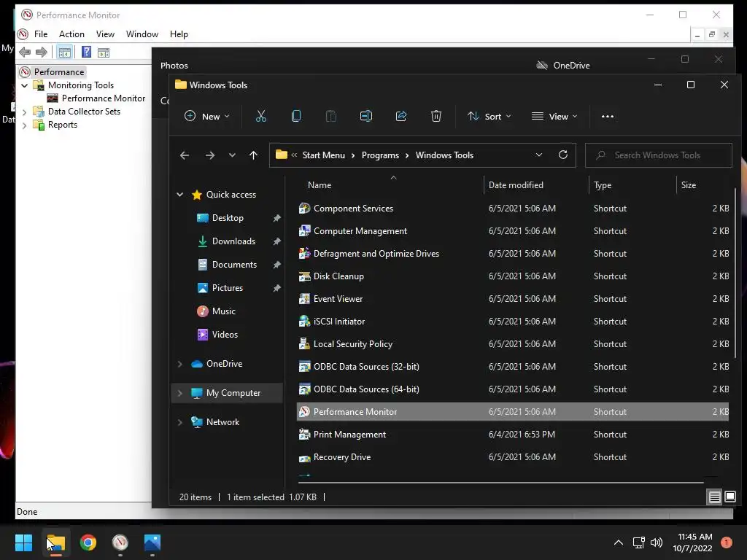Open the Sort dropdown
The width and height of the screenshot is (747, 560).
pyautogui.click(x=489, y=116)
